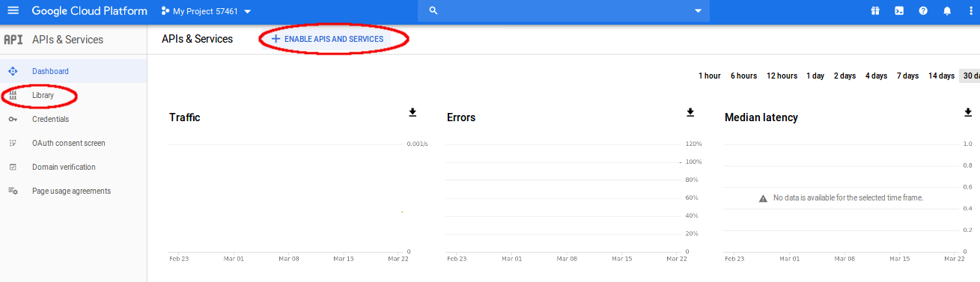Open Library in the sidebar

73,95
